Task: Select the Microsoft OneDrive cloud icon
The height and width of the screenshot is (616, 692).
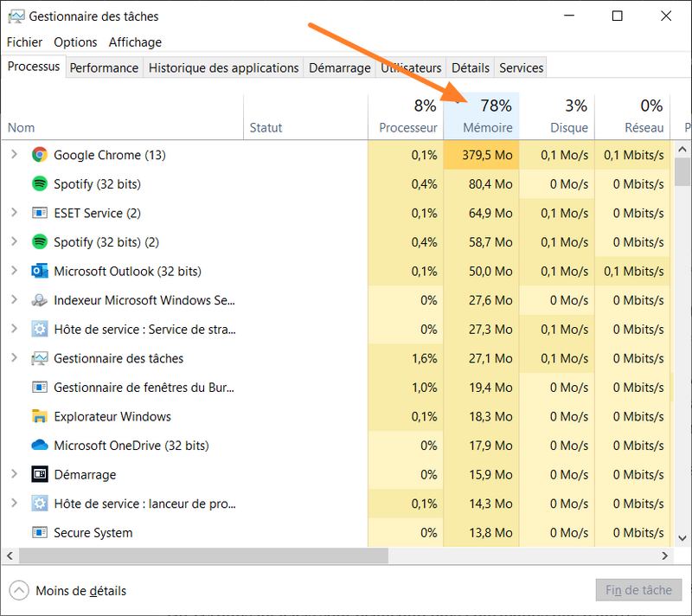Action: pos(39,446)
